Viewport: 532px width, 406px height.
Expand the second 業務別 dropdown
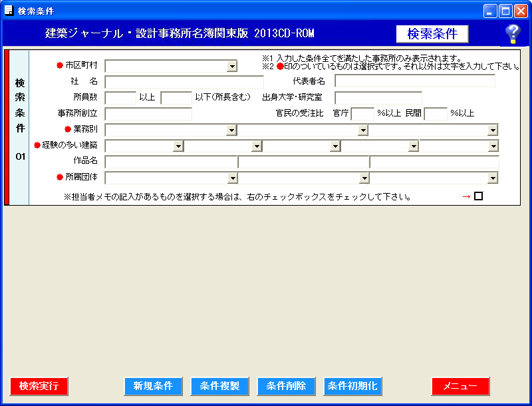[x=363, y=130]
